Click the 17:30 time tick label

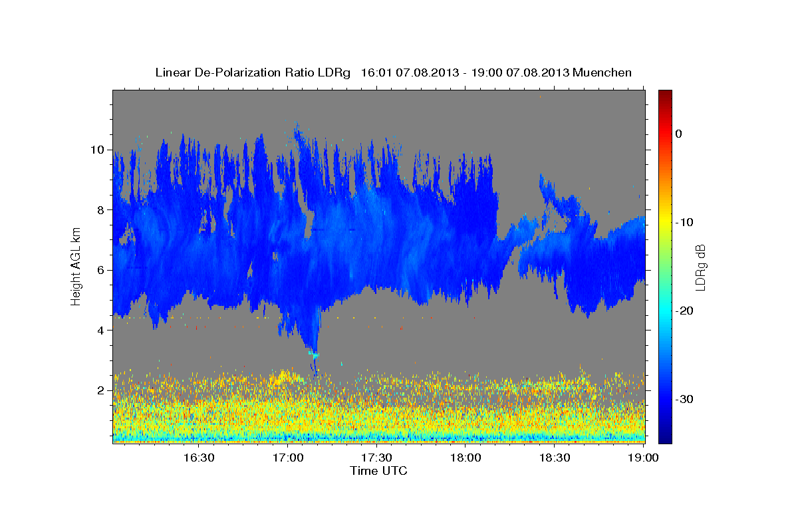pyautogui.click(x=377, y=458)
